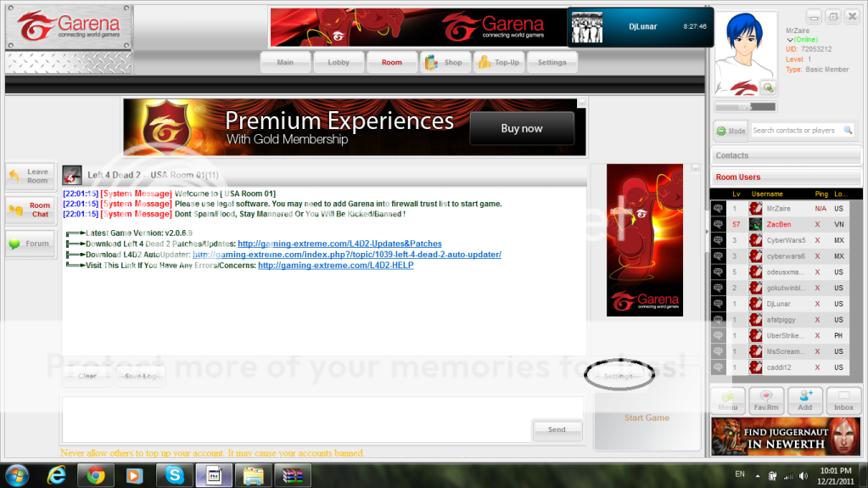Sort room users by Ping column
The width and height of the screenshot is (868, 488).
point(821,194)
